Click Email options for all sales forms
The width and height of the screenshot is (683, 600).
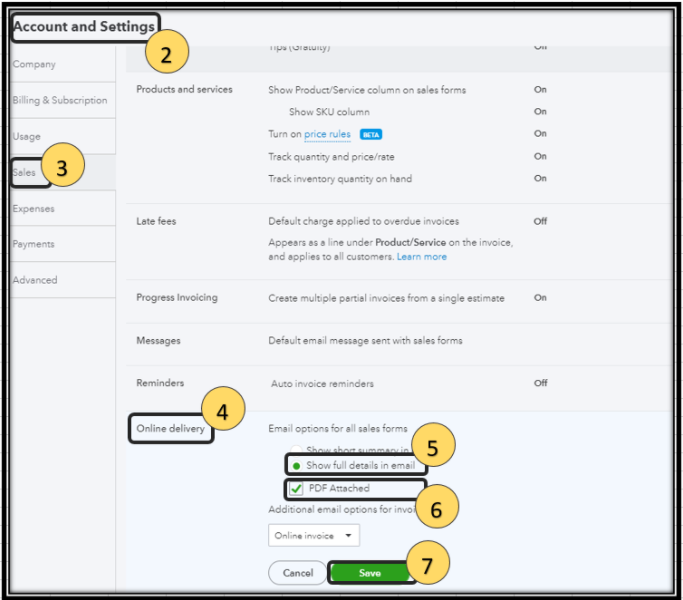click(x=338, y=429)
